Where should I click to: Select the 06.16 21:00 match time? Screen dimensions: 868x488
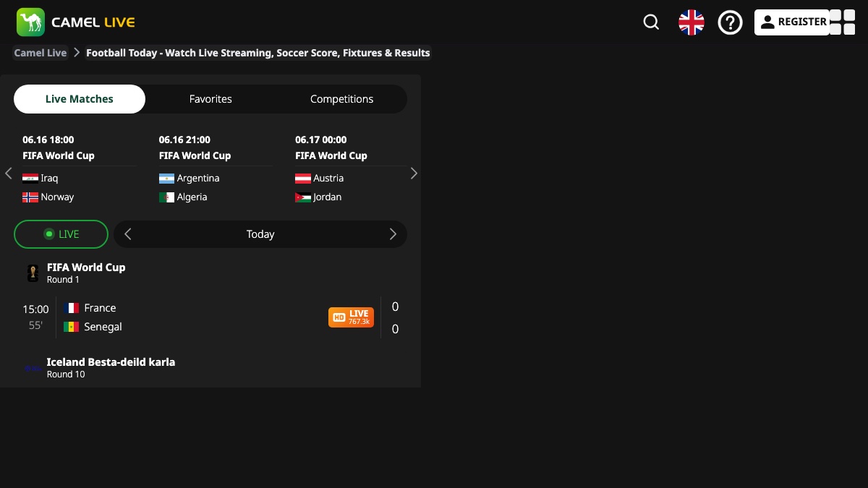click(184, 140)
